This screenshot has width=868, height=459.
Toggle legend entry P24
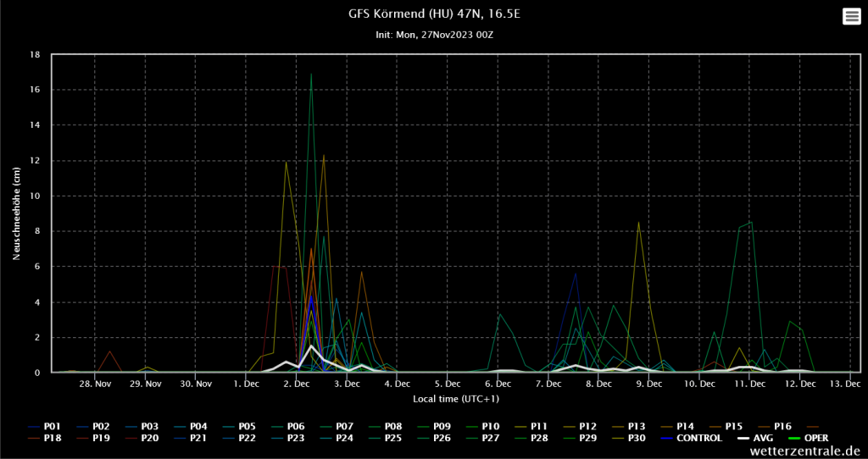345,438
